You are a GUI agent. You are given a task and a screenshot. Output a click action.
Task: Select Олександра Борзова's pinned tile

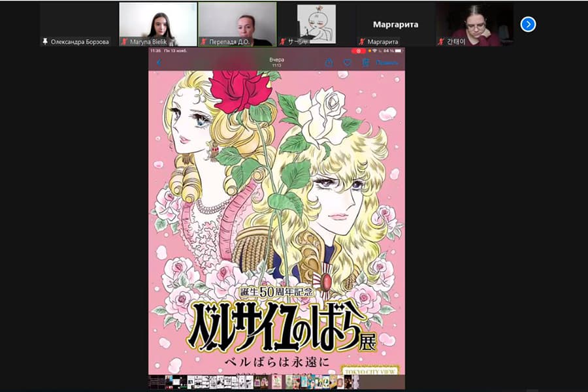[x=79, y=24]
